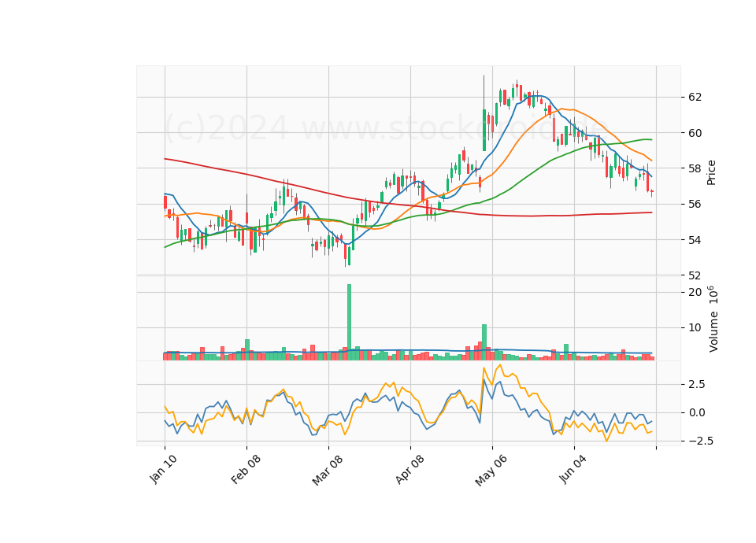This screenshot has width=756, height=543.
Task: Click the "May 06" date axis label
Action: pos(491,470)
